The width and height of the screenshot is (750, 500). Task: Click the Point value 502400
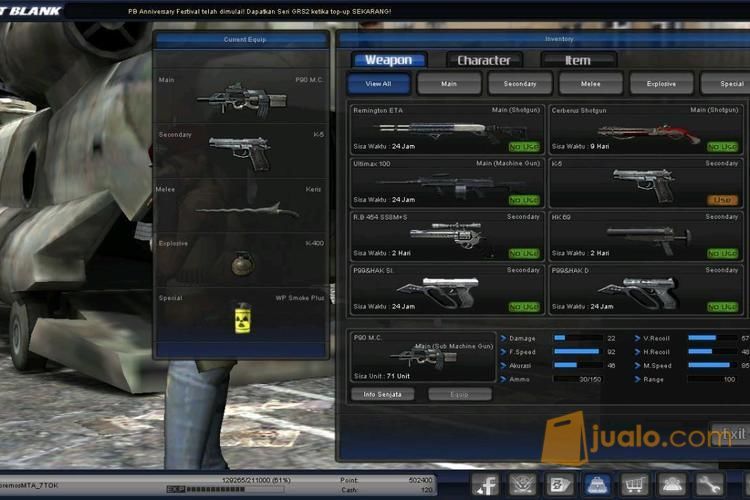pyautogui.click(x=420, y=480)
